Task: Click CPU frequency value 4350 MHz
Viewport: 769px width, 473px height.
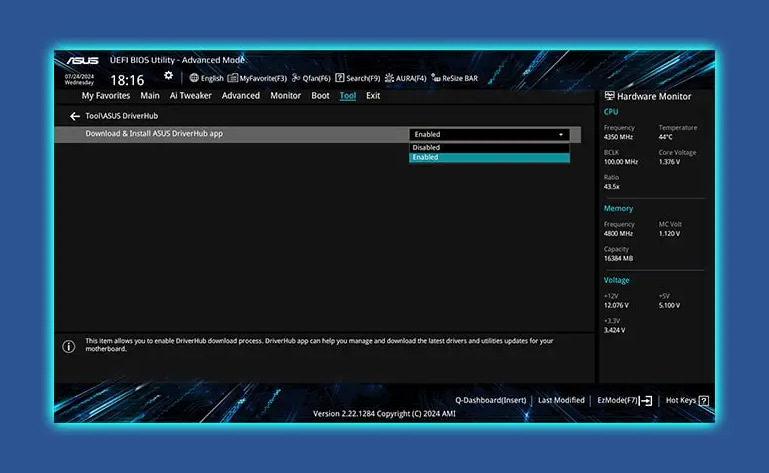Action: tap(618, 137)
